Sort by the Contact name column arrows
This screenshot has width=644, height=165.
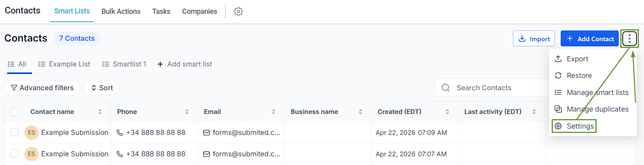100,112
